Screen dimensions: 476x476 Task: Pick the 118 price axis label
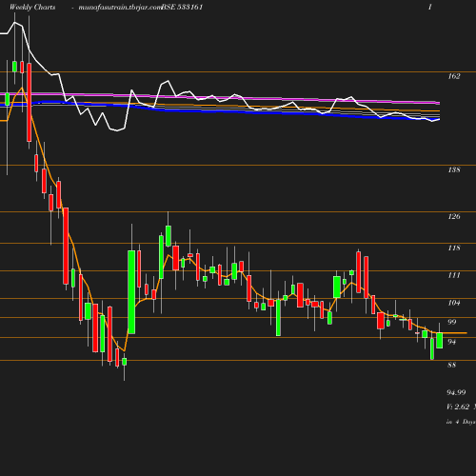(x=454, y=248)
